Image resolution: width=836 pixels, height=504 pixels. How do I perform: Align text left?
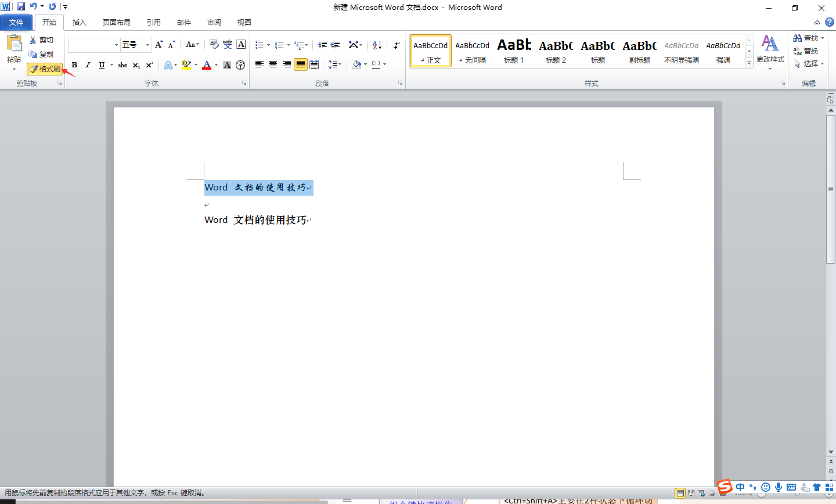tap(260, 64)
